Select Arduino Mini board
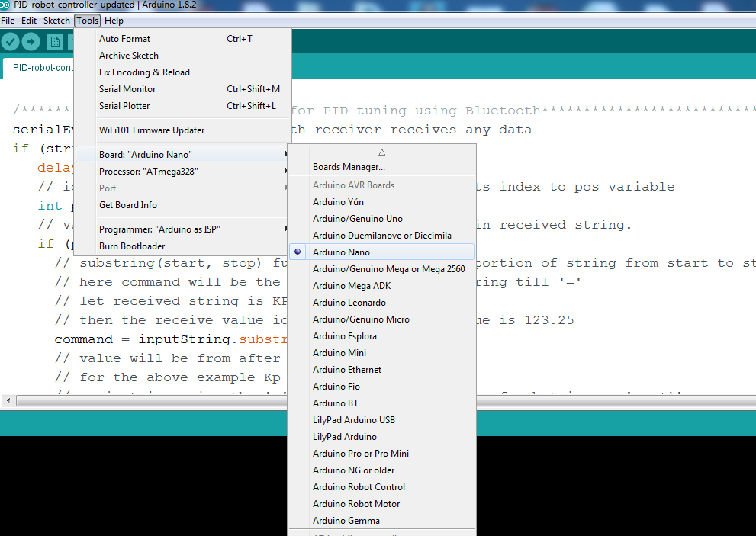 tap(382, 353)
